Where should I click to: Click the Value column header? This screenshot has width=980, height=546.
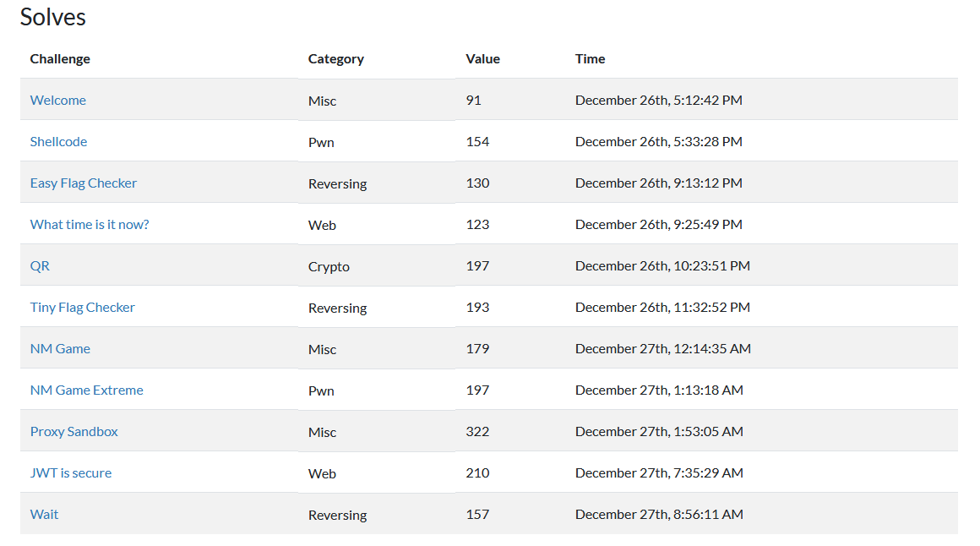[x=482, y=58]
